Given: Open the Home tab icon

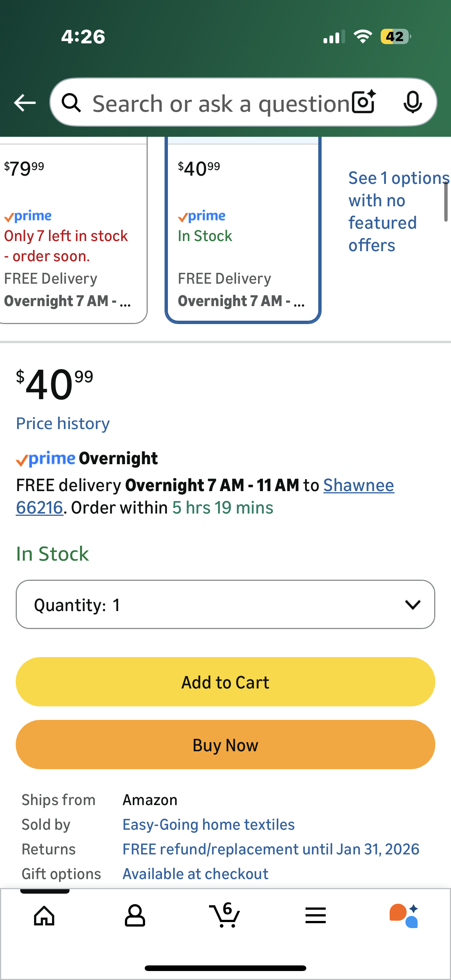Looking at the screenshot, I should pos(44,915).
